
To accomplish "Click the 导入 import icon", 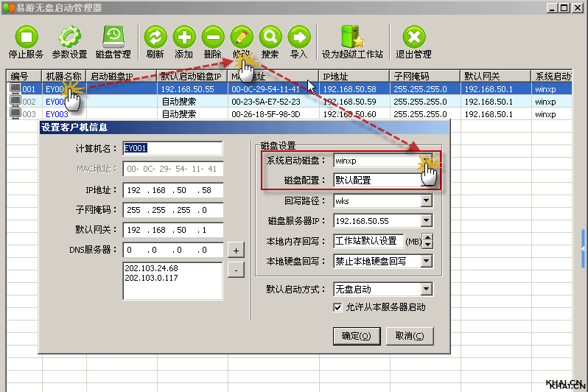I will [x=298, y=37].
